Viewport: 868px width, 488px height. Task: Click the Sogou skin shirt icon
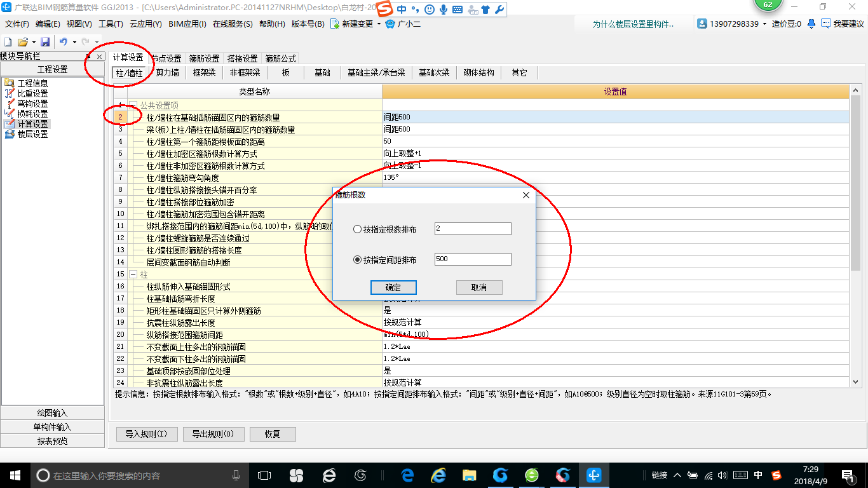pos(485,10)
